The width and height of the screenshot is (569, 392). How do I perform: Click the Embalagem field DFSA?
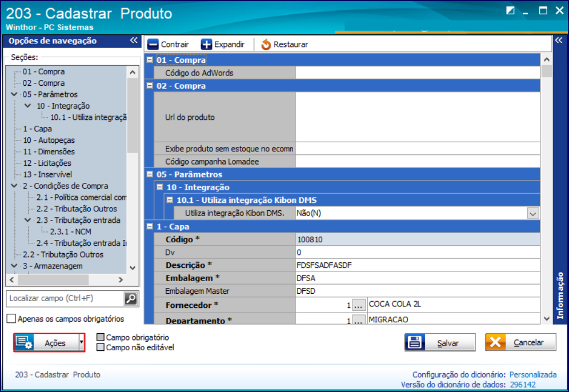click(418, 278)
